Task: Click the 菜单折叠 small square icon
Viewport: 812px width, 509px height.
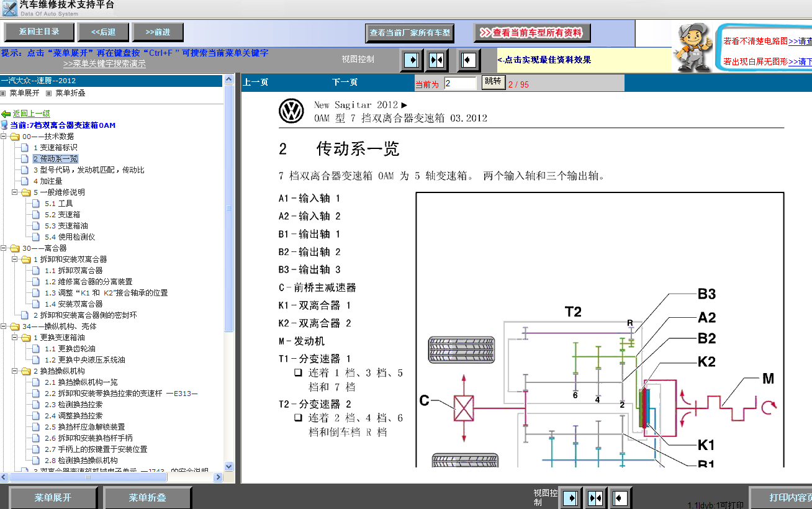Action: click(49, 93)
